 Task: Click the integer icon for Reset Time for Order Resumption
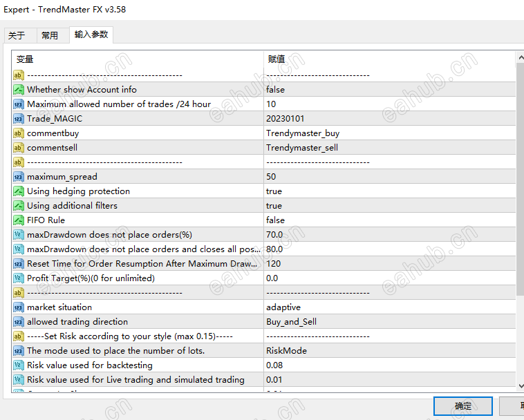coord(19,264)
